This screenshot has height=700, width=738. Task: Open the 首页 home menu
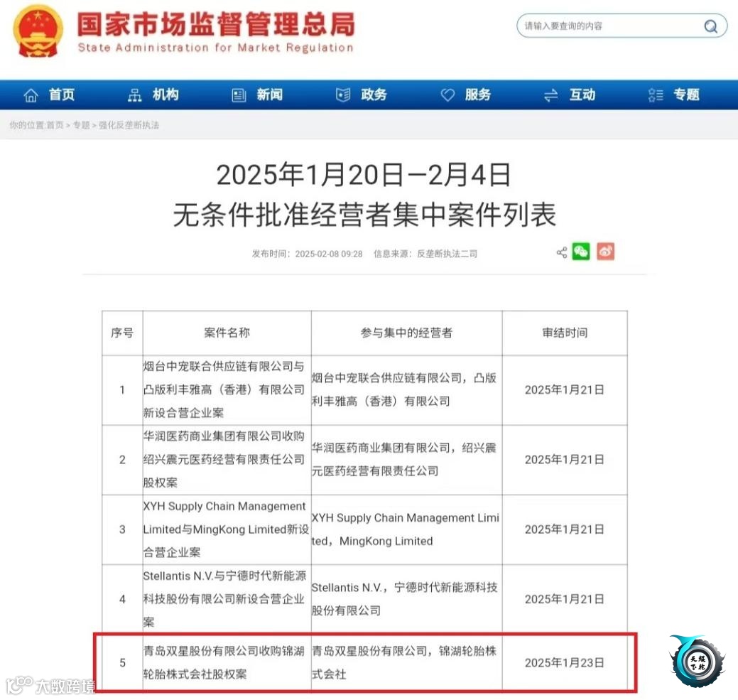coord(62,95)
